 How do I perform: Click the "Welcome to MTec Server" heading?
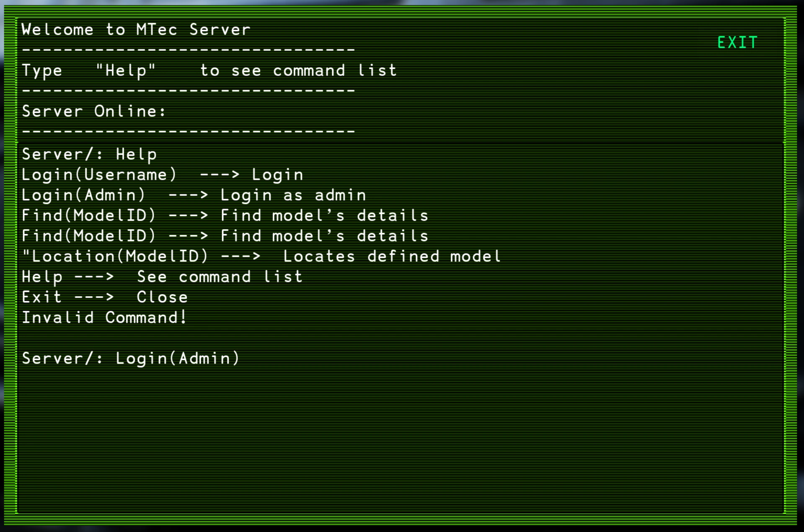click(x=136, y=30)
